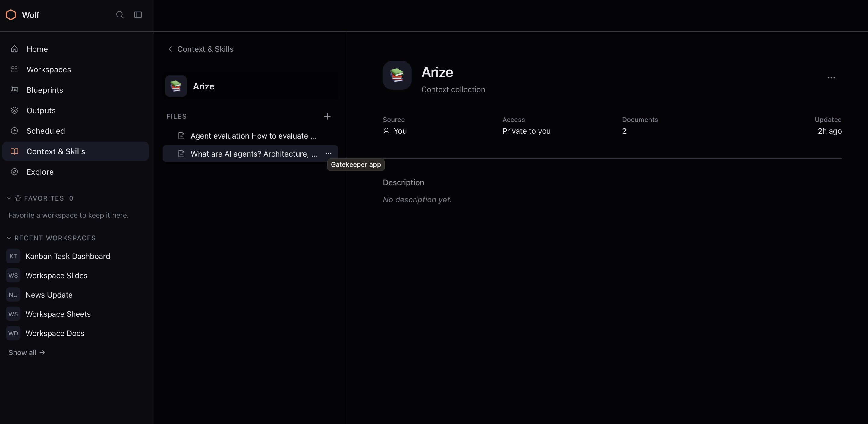Open more options for AI agents file
The image size is (868, 424).
pos(328,154)
